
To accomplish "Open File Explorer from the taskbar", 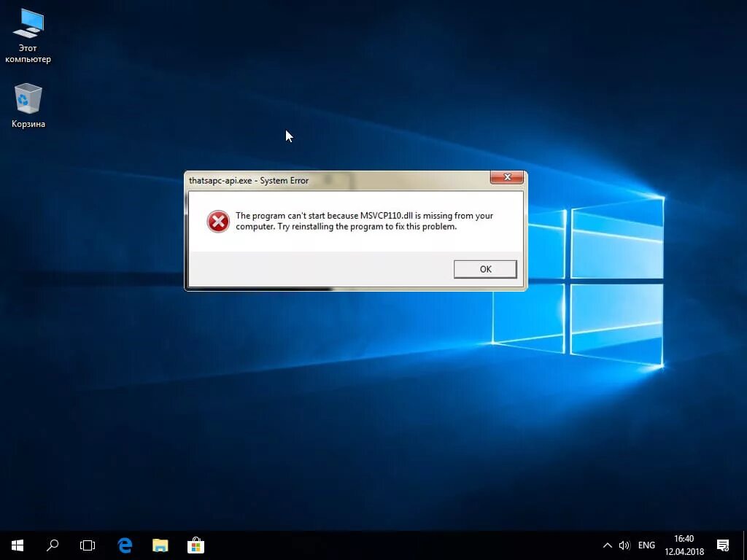I will pyautogui.click(x=160, y=545).
